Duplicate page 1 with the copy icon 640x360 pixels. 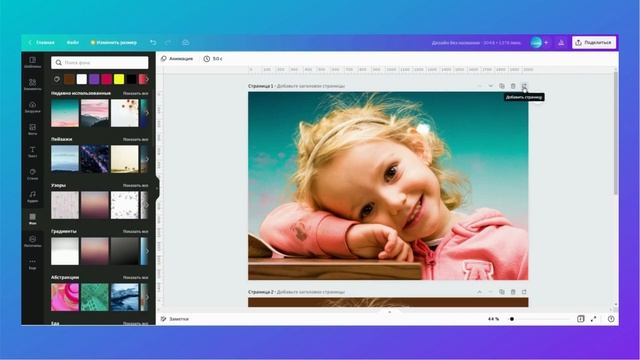502,86
